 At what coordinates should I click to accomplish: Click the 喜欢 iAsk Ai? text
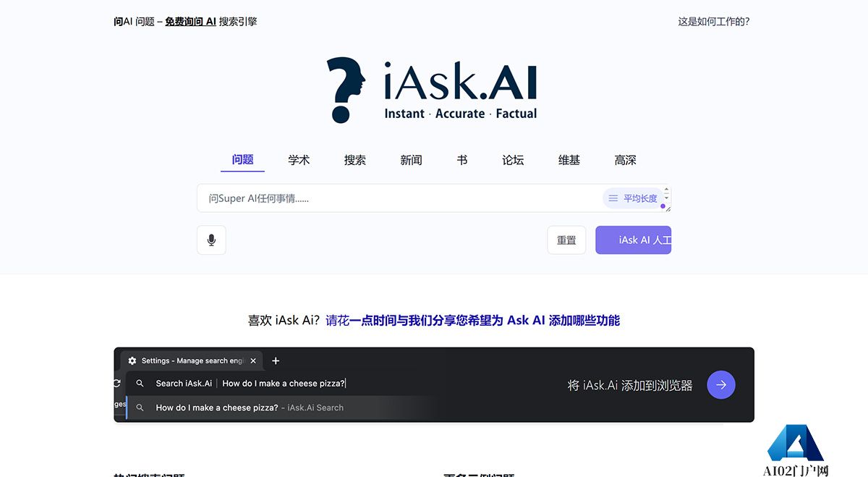(x=284, y=320)
